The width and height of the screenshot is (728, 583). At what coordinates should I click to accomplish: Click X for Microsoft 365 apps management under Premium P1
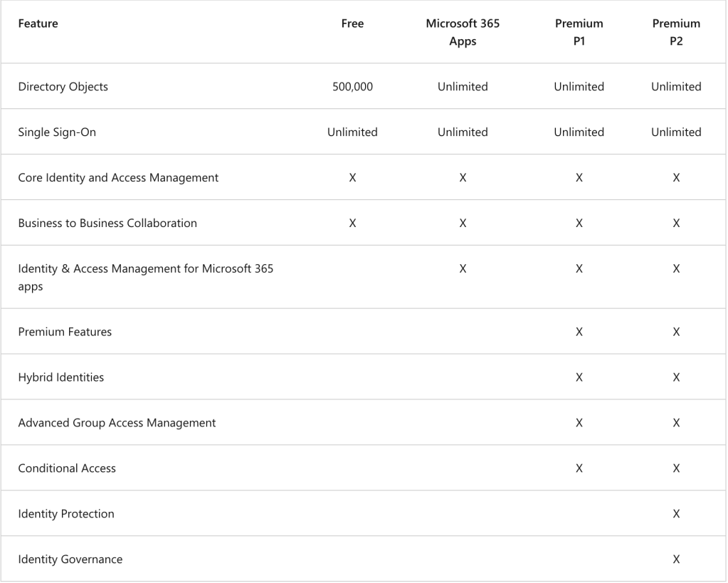pyautogui.click(x=579, y=269)
